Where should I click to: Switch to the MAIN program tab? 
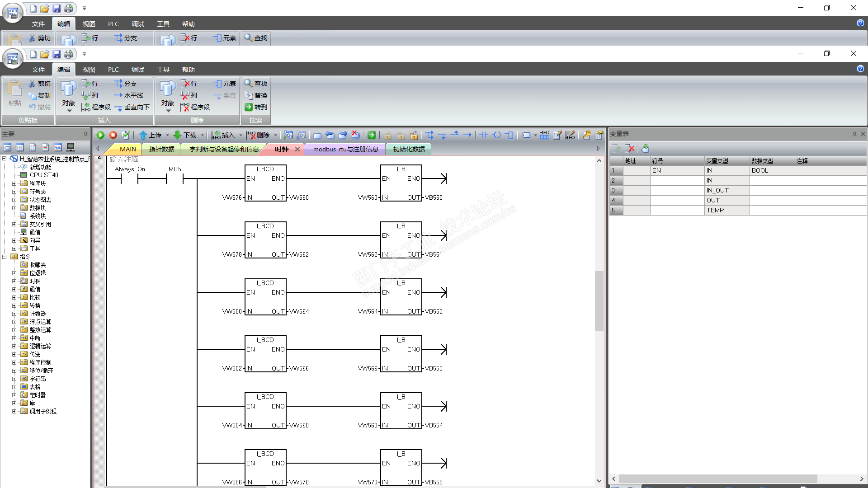pyautogui.click(x=127, y=149)
